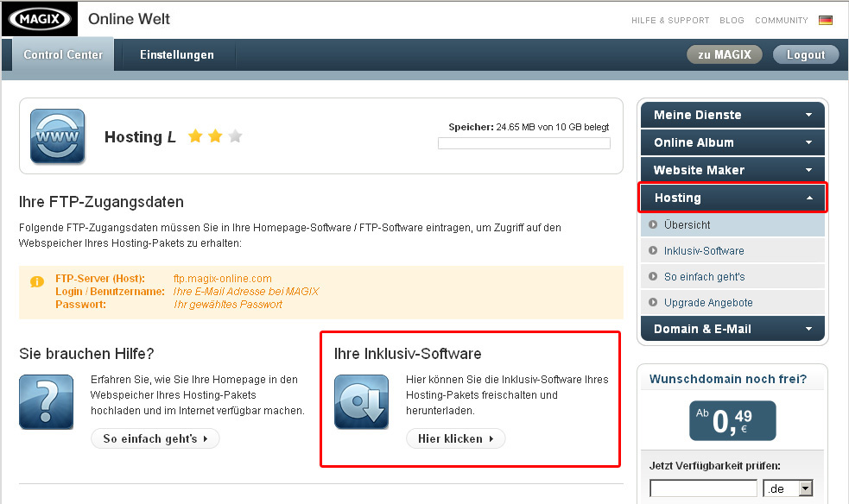849x504 pixels.
Task: Click the Jetzt Verfügbarkeit prüfen label
Action: pyautogui.click(x=715, y=466)
